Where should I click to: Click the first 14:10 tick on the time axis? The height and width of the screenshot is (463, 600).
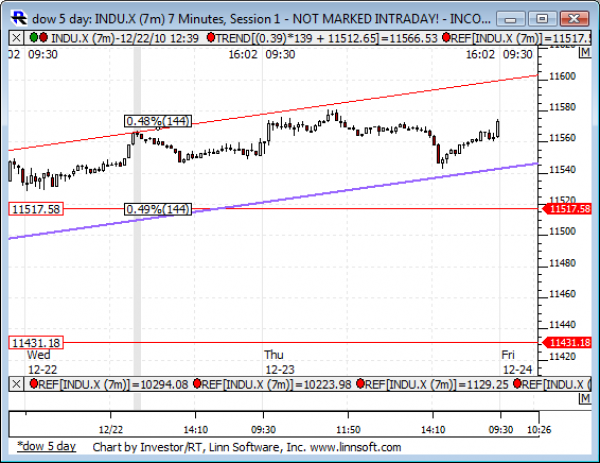[196, 429]
